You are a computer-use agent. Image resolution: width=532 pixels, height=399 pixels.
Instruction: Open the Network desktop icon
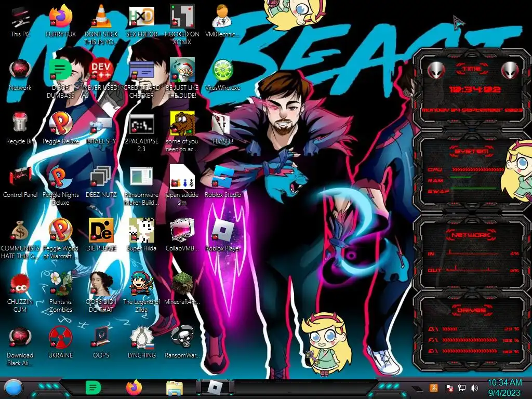(20, 75)
